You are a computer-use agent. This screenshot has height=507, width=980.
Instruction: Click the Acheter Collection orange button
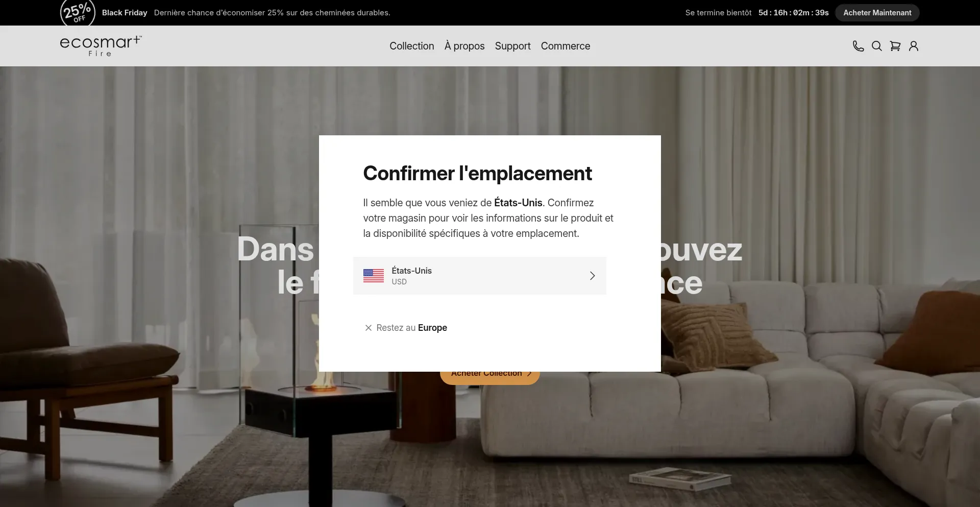tap(489, 377)
